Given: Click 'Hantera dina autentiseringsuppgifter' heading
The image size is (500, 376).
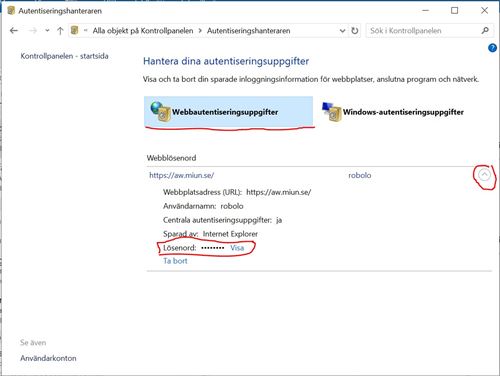Looking at the screenshot, I should coord(226,61).
